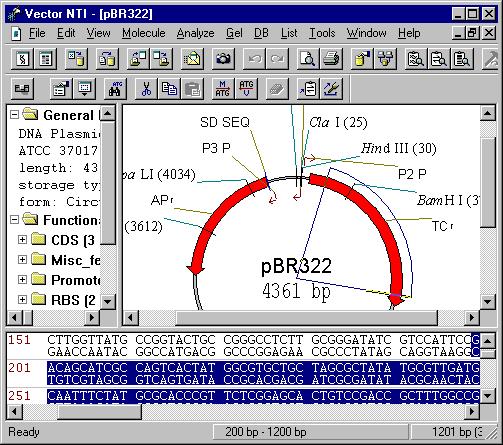Open the List menu
Screen dimensions: 503x445
[x=289, y=33]
